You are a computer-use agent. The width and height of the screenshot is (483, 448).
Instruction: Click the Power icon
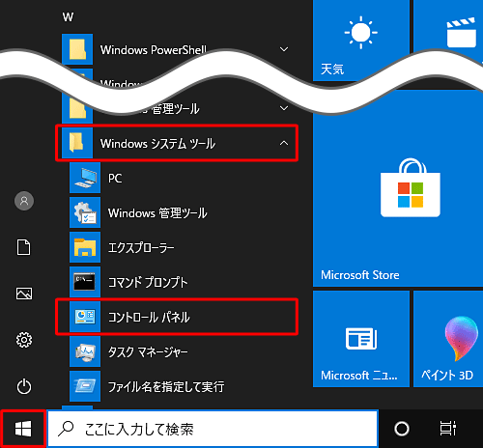tap(24, 386)
